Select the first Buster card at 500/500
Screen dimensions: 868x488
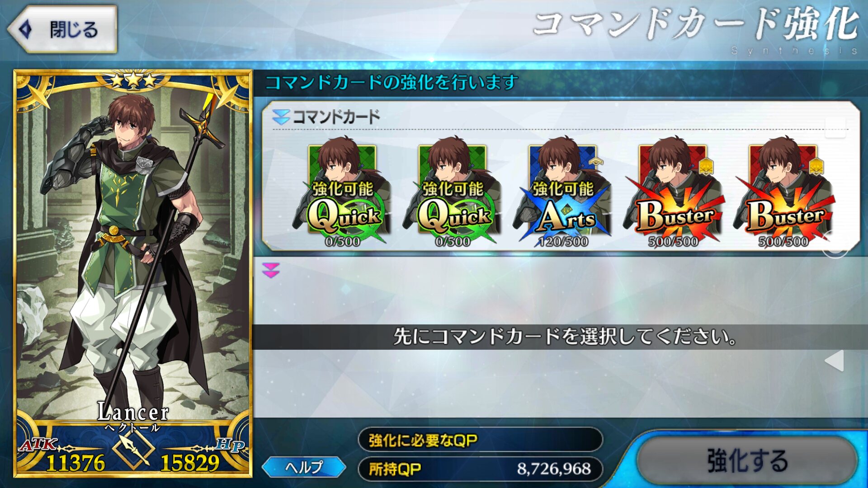pyautogui.click(x=673, y=192)
